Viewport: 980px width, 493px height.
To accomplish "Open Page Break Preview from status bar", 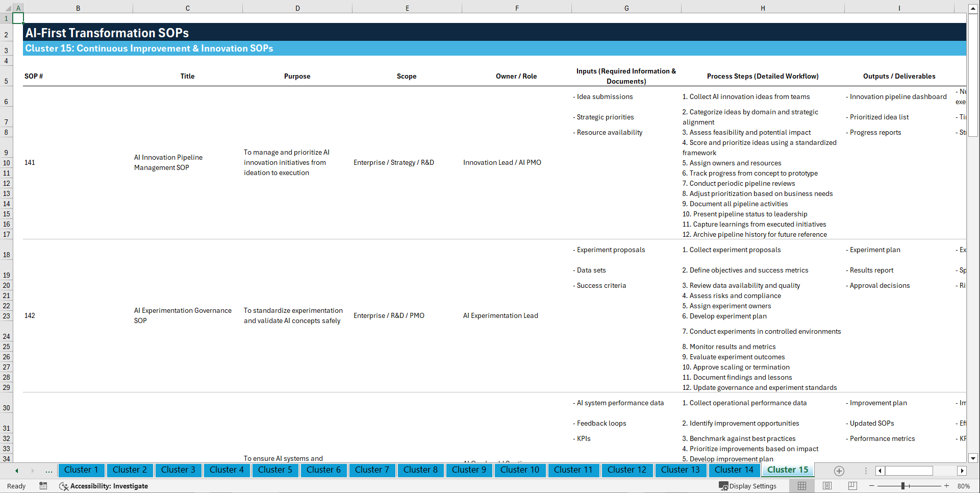I will 852,486.
